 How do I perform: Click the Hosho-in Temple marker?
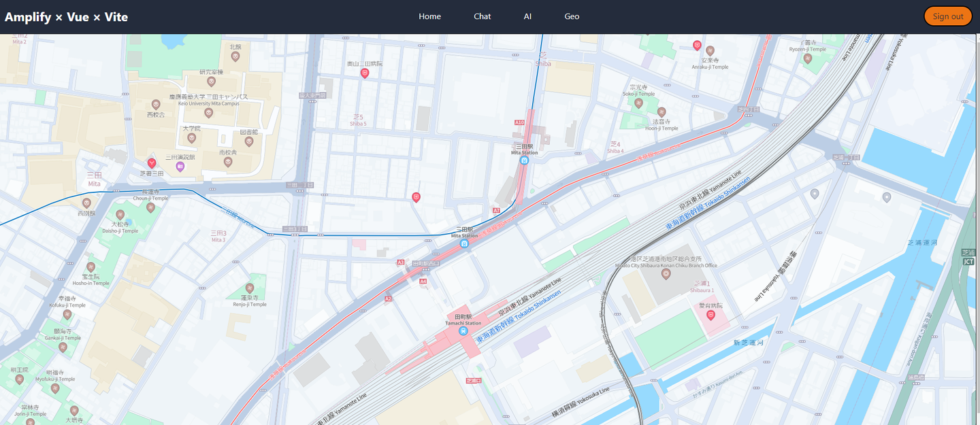click(x=91, y=267)
